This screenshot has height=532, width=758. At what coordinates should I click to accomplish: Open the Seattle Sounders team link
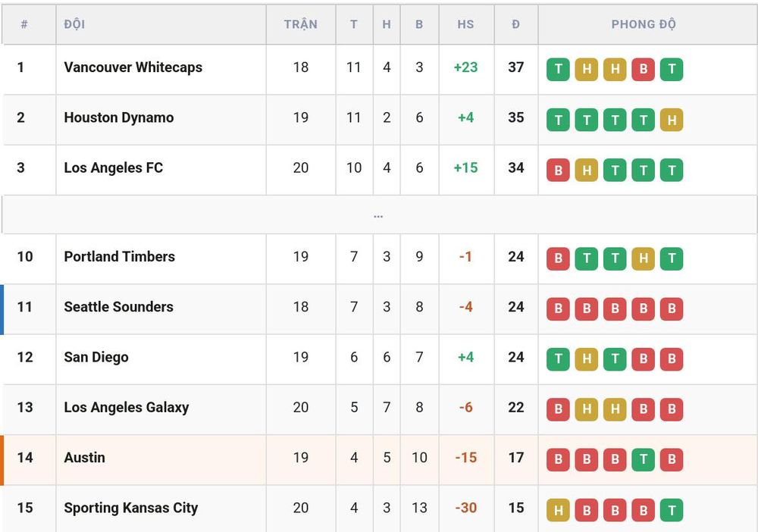pyautogui.click(x=118, y=307)
